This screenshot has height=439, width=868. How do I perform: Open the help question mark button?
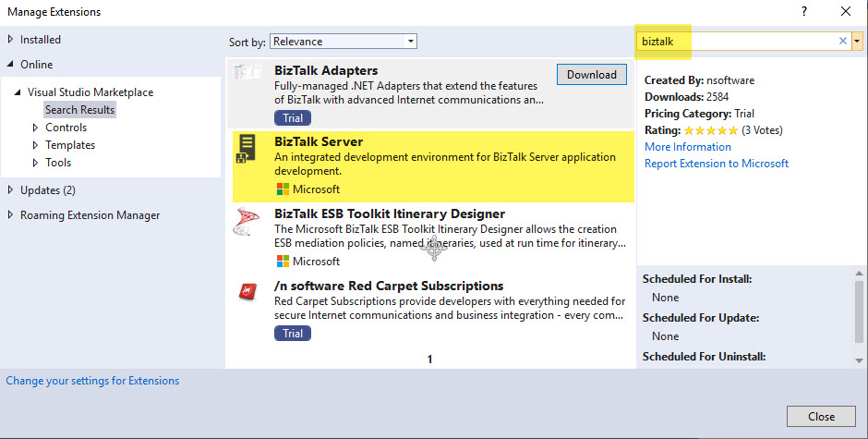click(803, 11)
